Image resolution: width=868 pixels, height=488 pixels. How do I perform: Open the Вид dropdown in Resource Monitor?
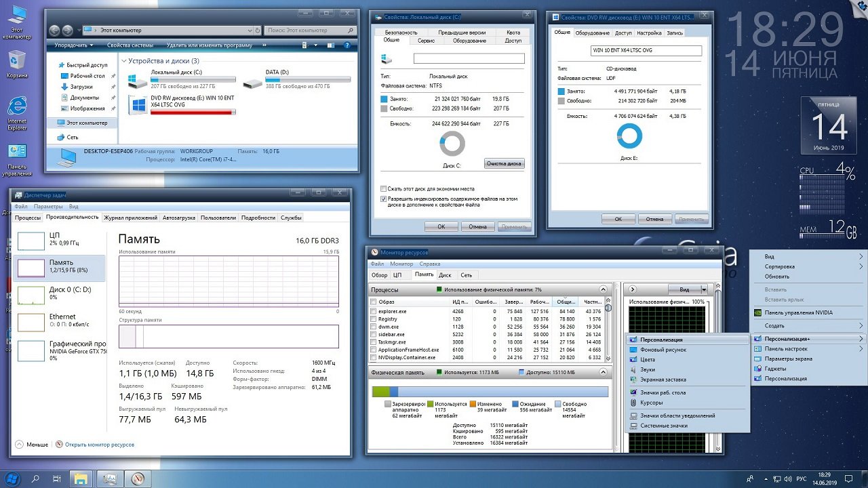[x=687, y=289]
